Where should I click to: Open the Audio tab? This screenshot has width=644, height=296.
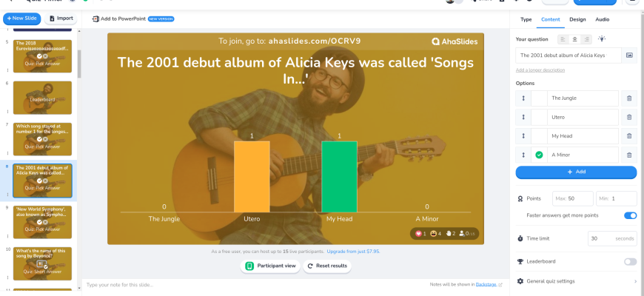click(603, 19)
